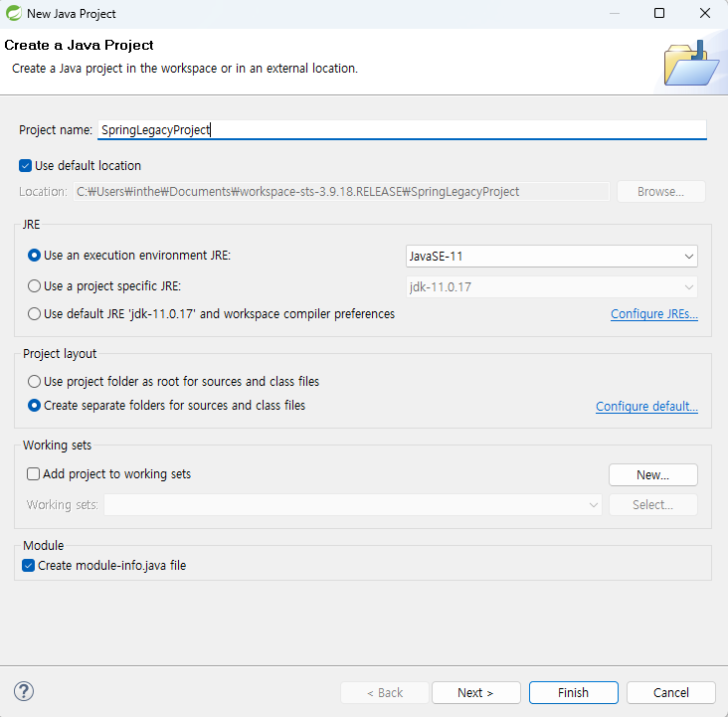Click the Java project folder wizard icon

click(x=691, y=64)
